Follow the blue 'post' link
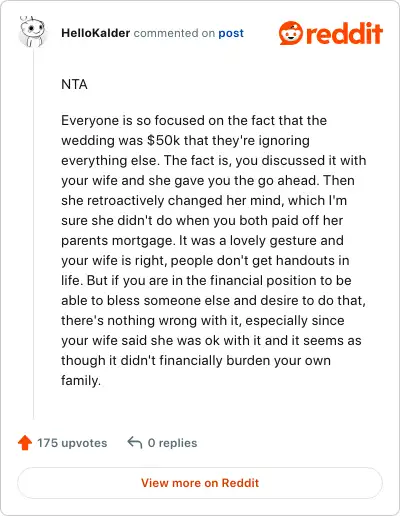 tap(231, 33)
